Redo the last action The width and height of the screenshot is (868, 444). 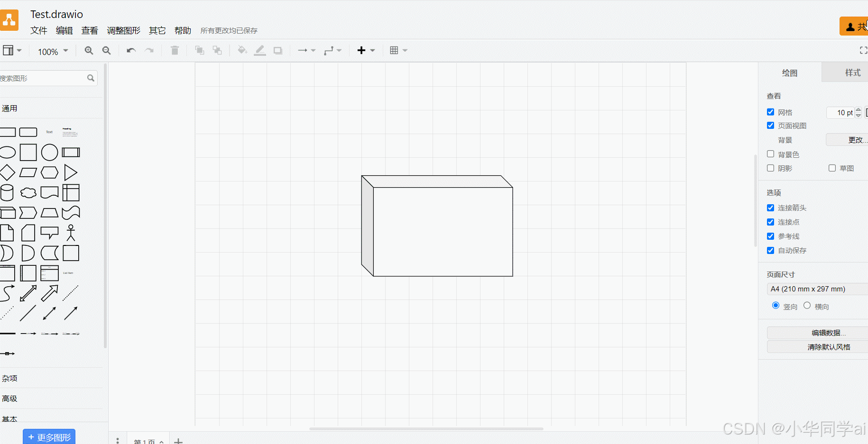click(x=149, y=50)
